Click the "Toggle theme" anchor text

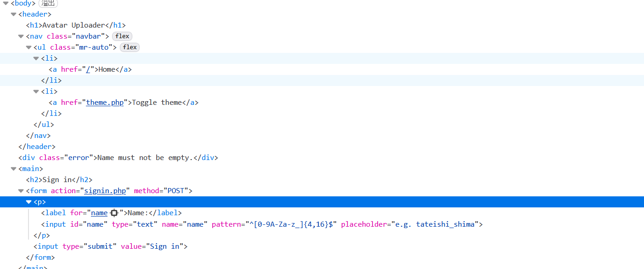pyautogui.click(x=157, y=103)
